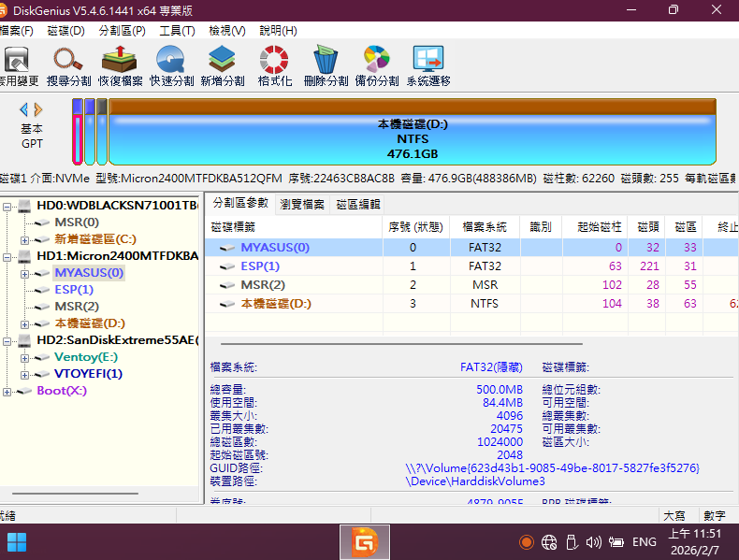Click the drive icon beside Boot(X:)

coord(24,391)
